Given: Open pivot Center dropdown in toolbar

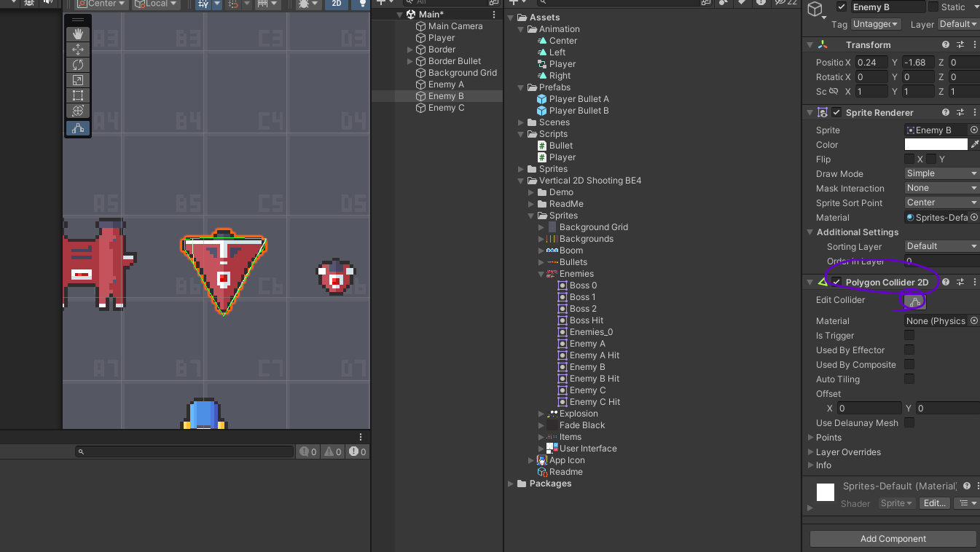Looking at the screenshot, I should [x=103, y=4].
